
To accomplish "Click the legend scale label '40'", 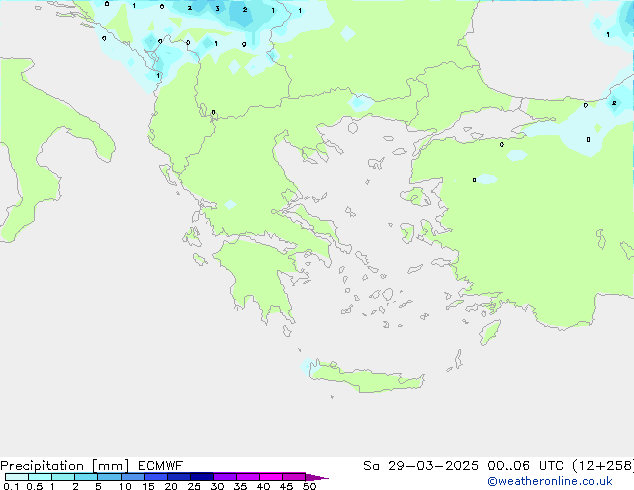I will point(263,486).
